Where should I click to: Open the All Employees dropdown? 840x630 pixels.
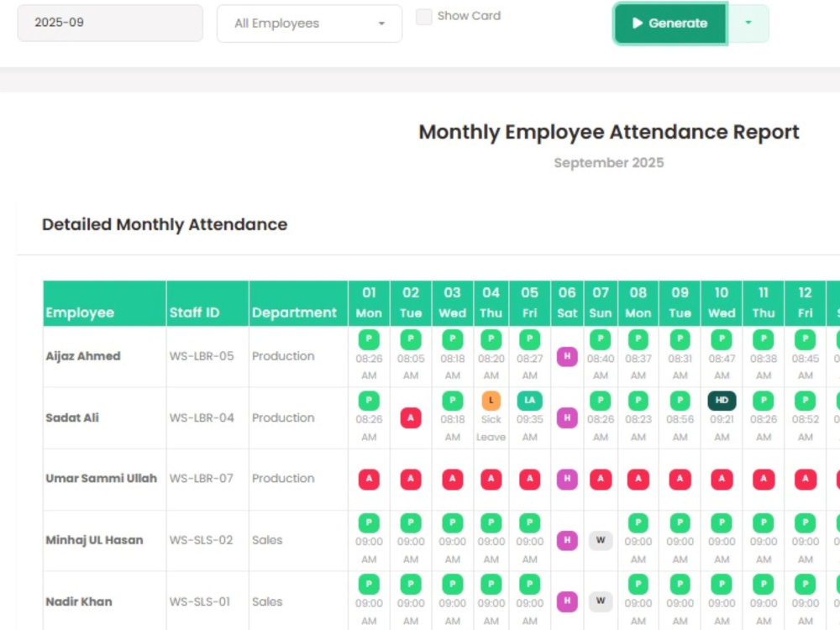coord(309,24)
